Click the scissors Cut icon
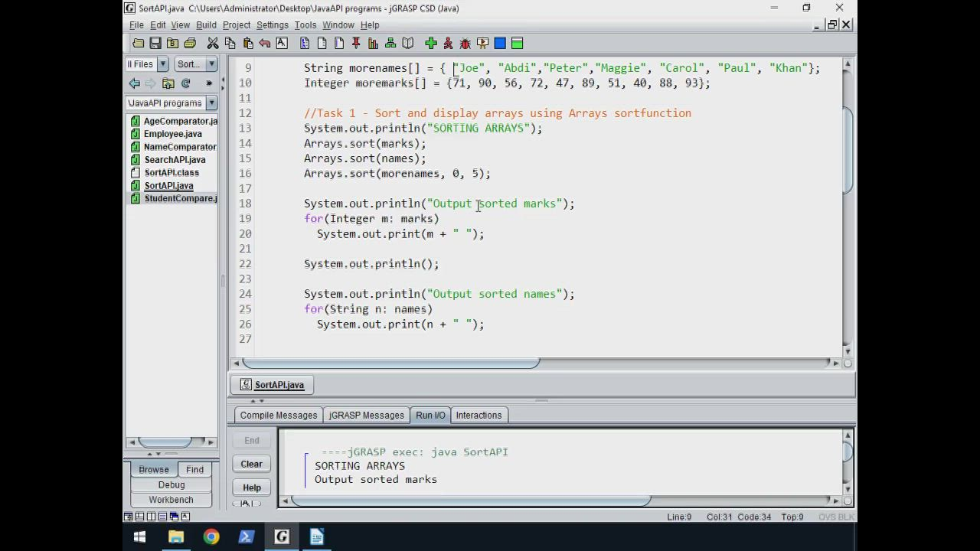This screenshot has height=551, width=980. pos(213,44)
